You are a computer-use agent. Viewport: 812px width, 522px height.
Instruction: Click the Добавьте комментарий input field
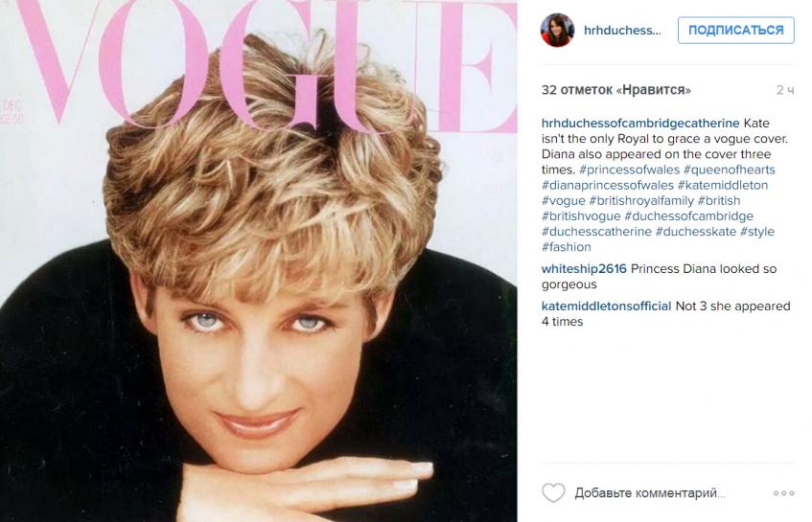[649, 493]
